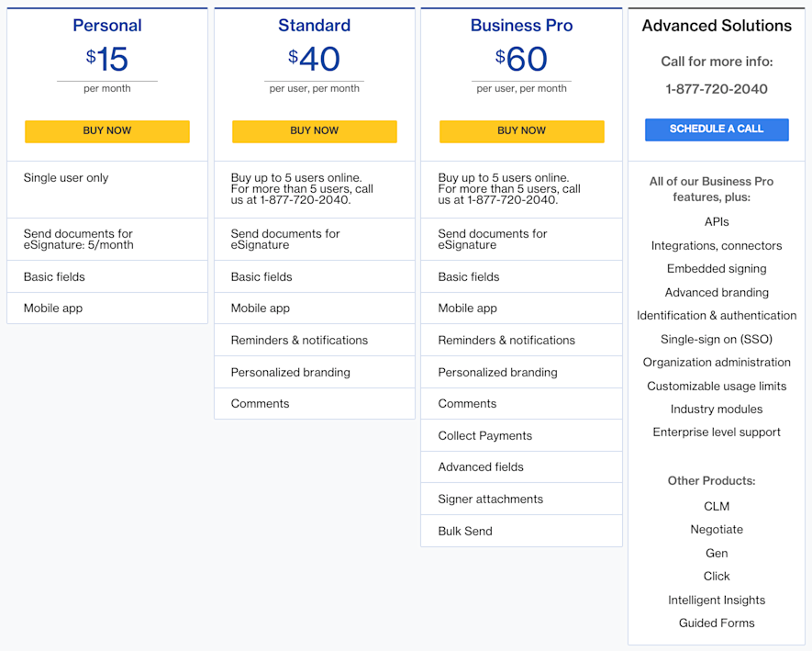Open the Negotiate product link

[717, 530]
